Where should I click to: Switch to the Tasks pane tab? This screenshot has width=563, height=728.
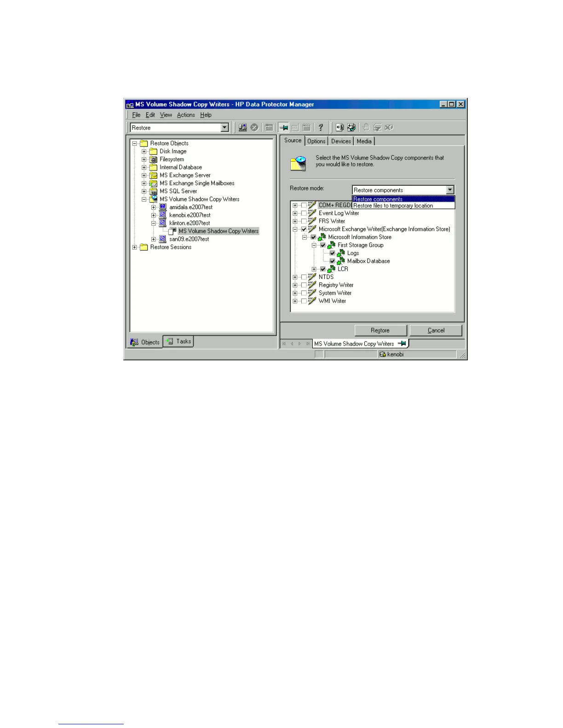[x=178, y=341]
